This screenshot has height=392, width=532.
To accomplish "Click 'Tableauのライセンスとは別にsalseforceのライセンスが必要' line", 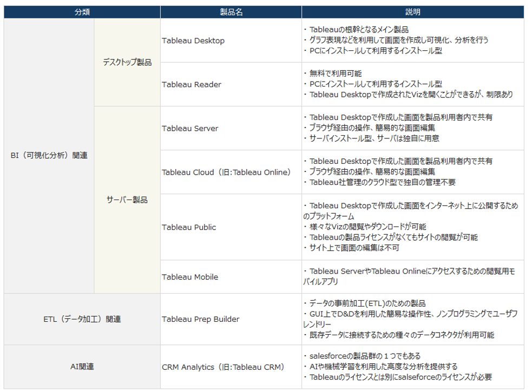I will point(398,377).
